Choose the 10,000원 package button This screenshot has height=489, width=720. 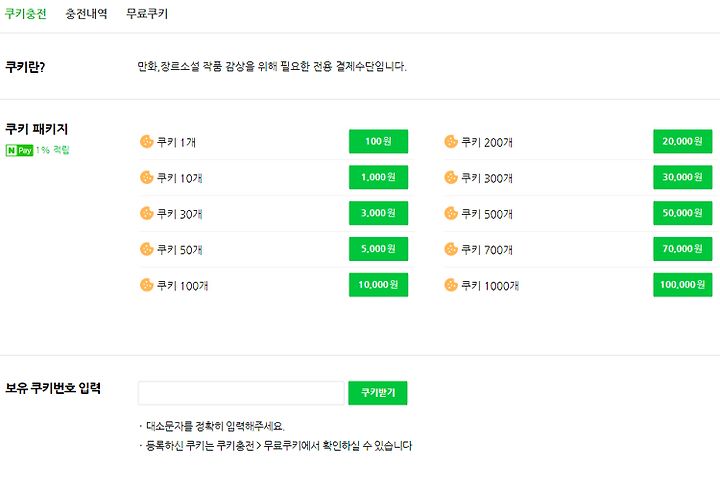[378, 285]
